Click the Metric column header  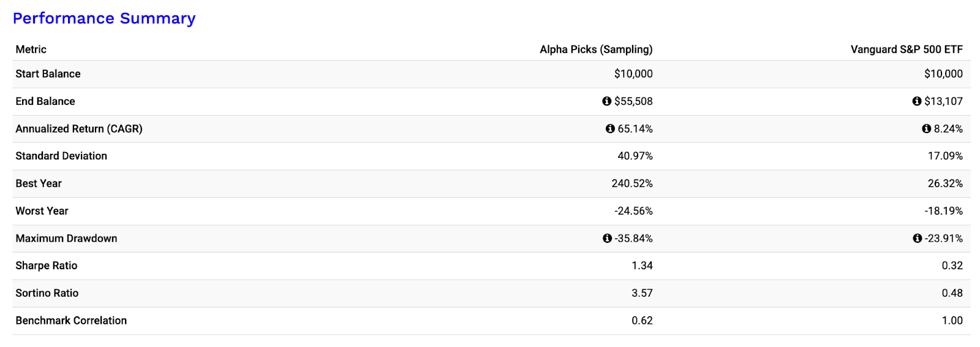tap(31, 50)
